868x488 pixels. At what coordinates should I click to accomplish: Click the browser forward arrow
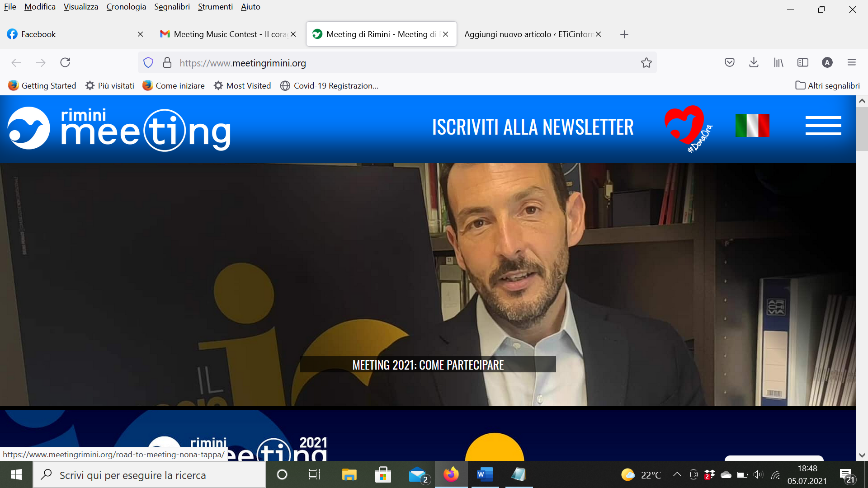pos(41,63)
